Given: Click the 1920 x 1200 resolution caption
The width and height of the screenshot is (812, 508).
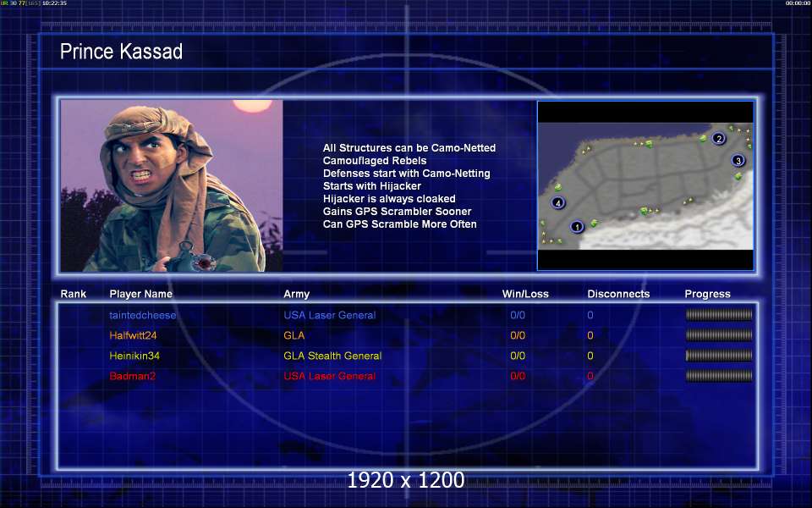Looking at the screenshot, I should [406, 480].
